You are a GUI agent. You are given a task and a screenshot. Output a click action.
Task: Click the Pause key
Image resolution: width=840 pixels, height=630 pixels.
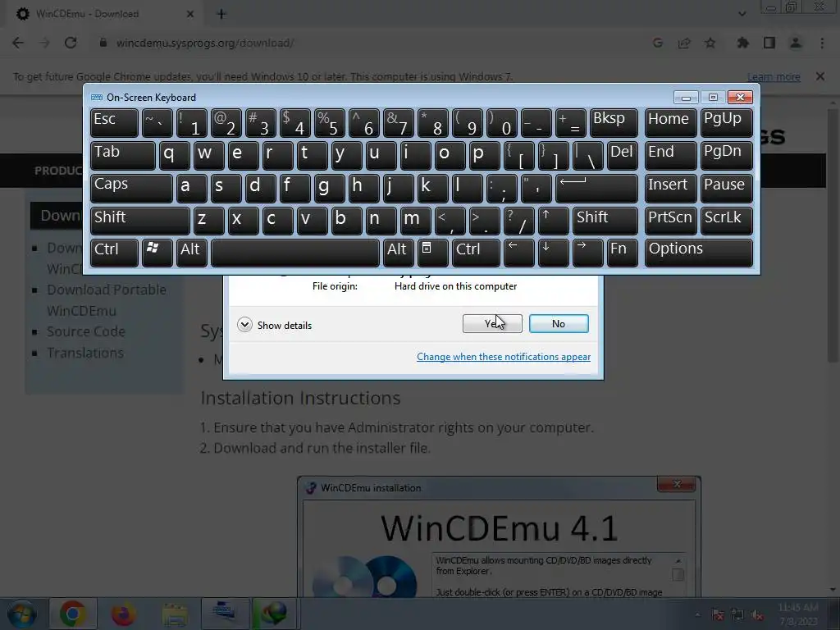(x=726, y=188)
